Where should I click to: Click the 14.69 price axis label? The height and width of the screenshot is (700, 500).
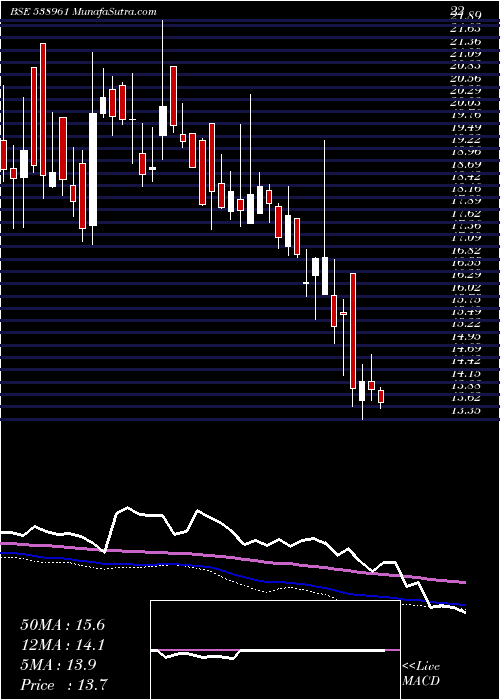coord(466,348)
